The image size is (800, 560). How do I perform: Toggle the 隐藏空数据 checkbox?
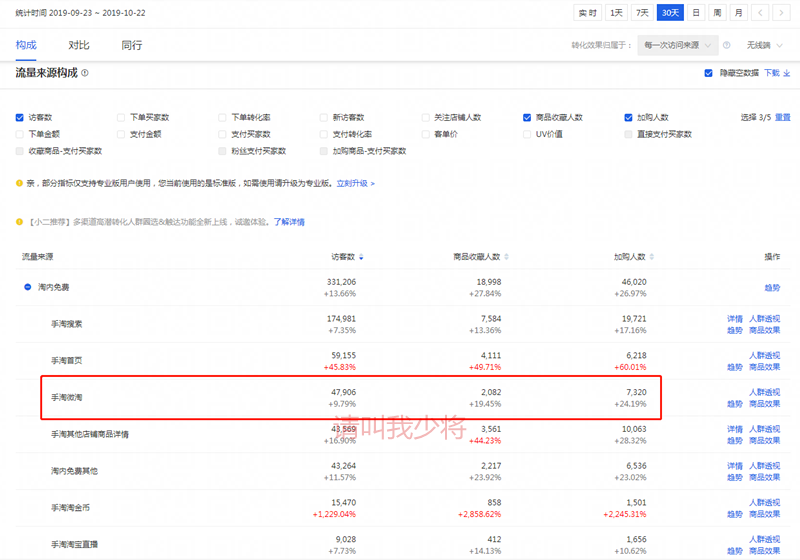point(709,73)
